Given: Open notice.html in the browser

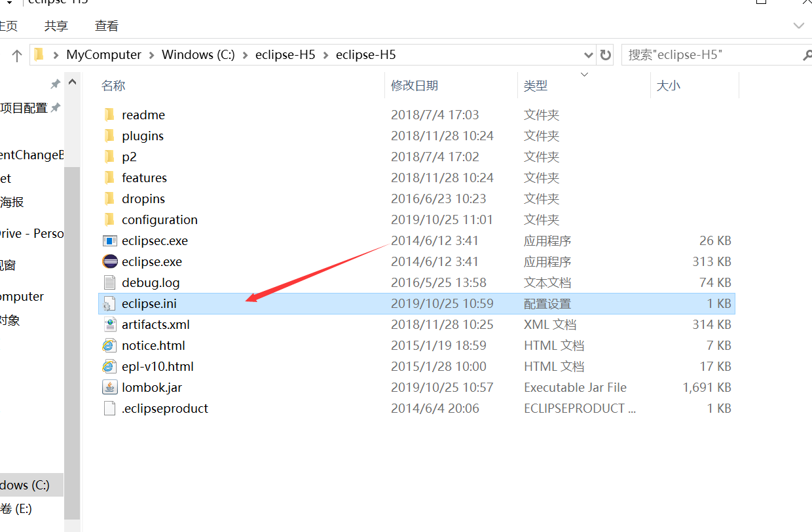Looking at the screenshot, I should tap(153, 345).
